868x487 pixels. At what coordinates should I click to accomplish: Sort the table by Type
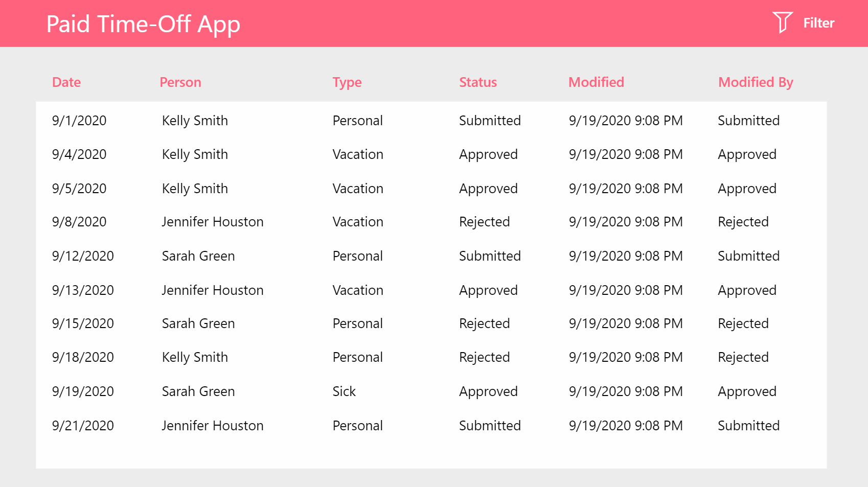(347, 82)
